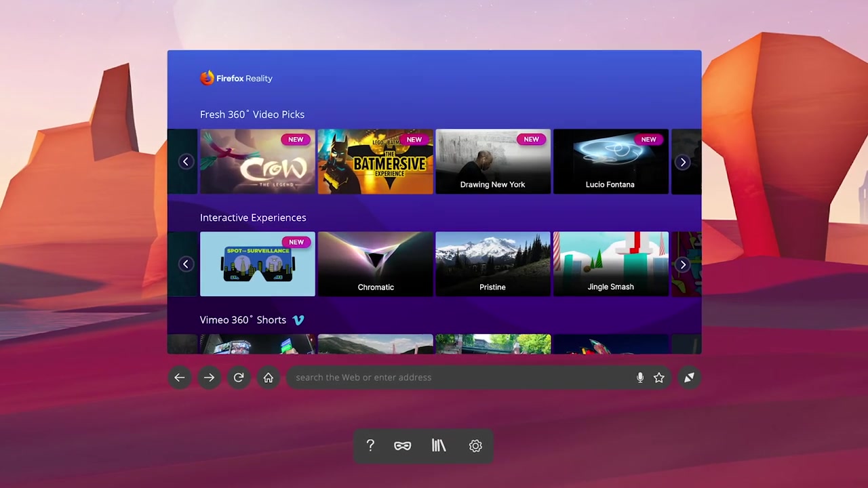The image size is (868, 488).
Task: Click the resize window icon beside address bar
Action: (x=689, y=378)
